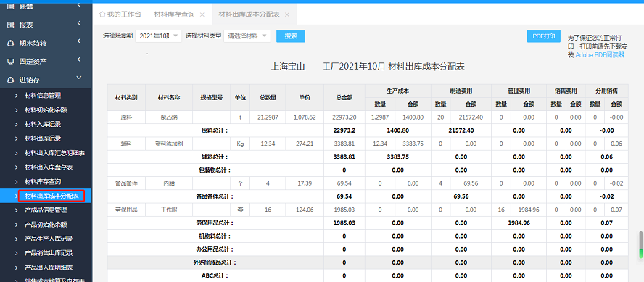Screen dimensions: 644x282
Task: Click the 备品备件总计 row label
Action: [215, 196]
